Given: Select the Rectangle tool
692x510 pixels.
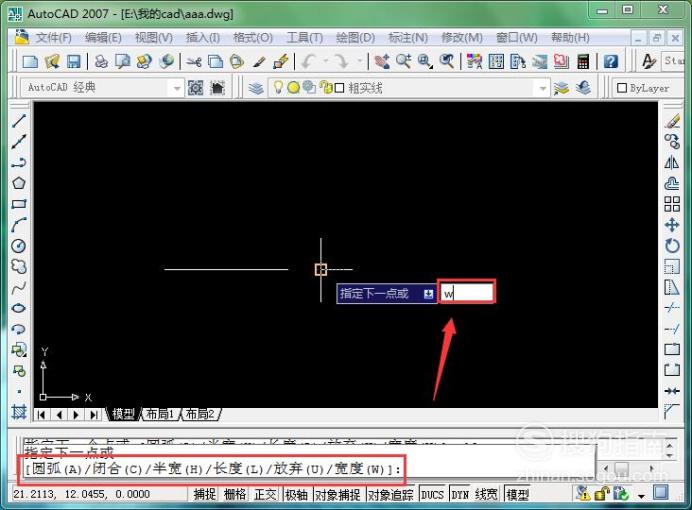Looking at the screenshot, I should pos(19,204).
